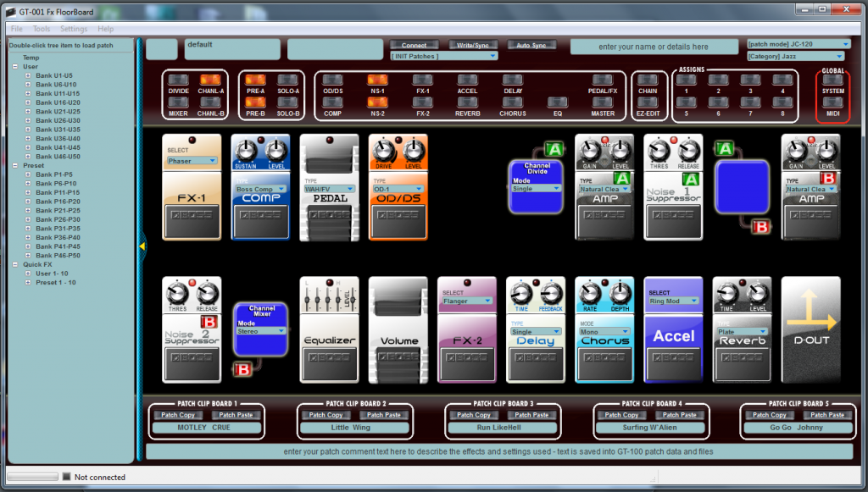Open the Help menu
Screen dimensions: 868x492
point(106,29)
